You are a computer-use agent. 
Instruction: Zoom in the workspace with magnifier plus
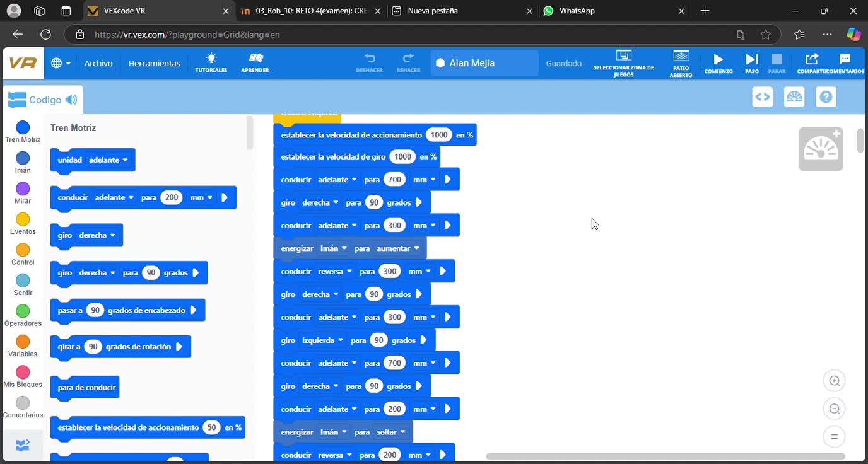coord(834,380)
